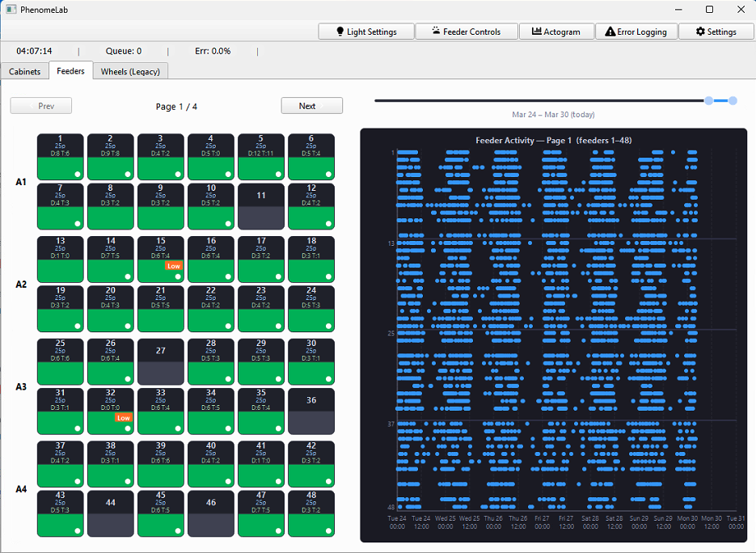Open the Wheels (Legacy) tab
Screen dimensions: 756x553
(x=130, y=71)
